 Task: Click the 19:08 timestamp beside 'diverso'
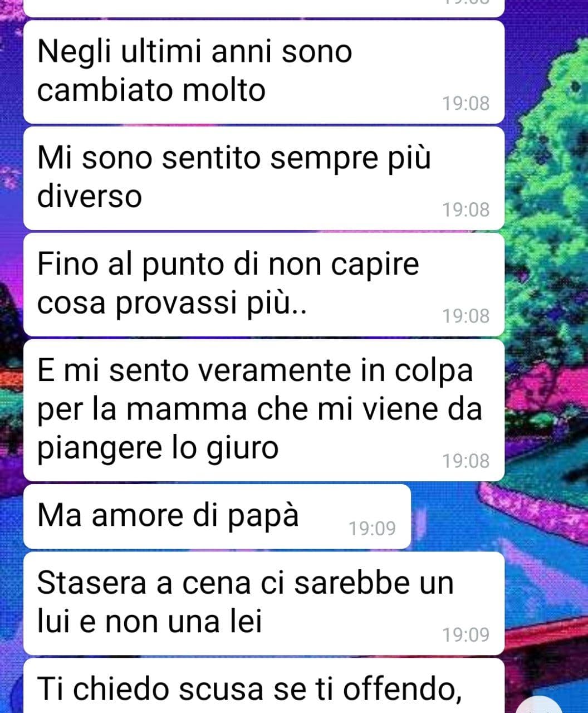pos(466,209)
